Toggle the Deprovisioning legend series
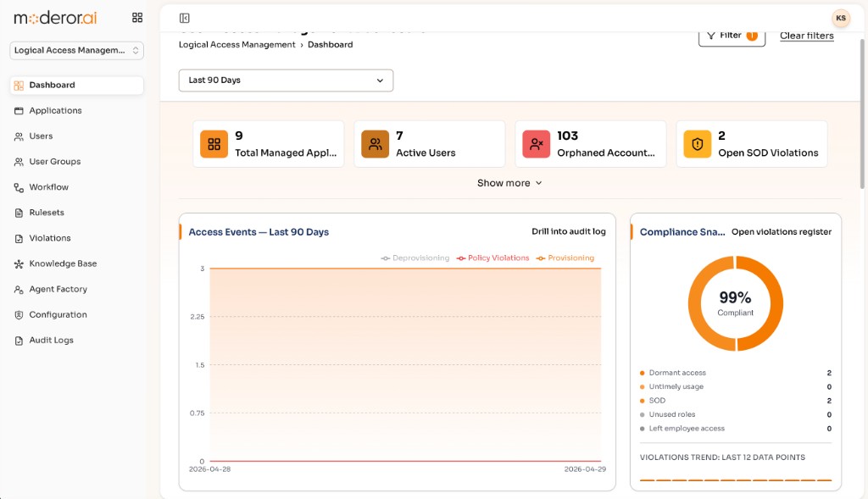This screenshot has height=499, width=868. (x=415, y=258)
